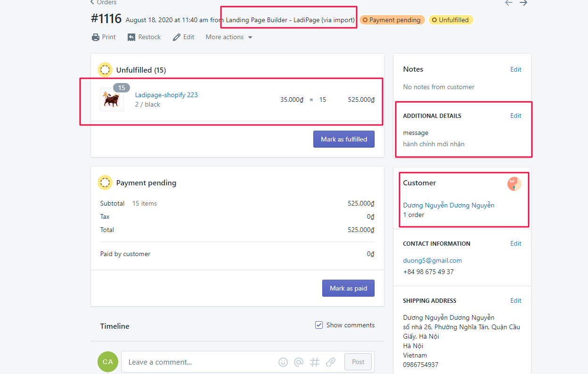Click the product thumbnail image

(x=112, y=100)
